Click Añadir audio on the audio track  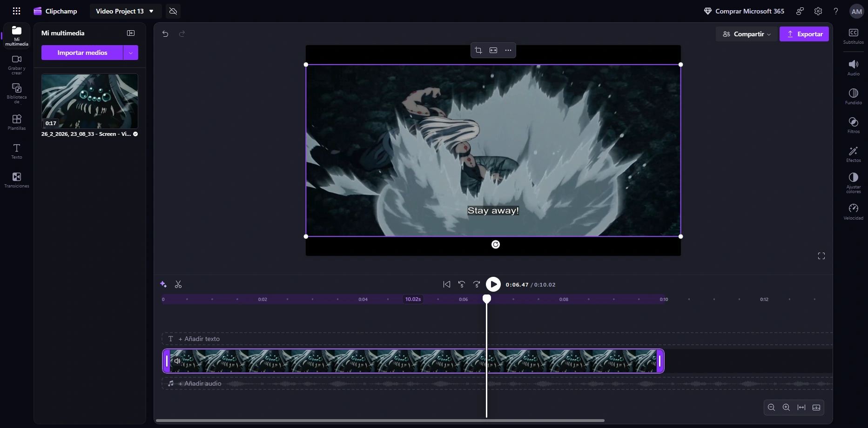tap(200, 383)
